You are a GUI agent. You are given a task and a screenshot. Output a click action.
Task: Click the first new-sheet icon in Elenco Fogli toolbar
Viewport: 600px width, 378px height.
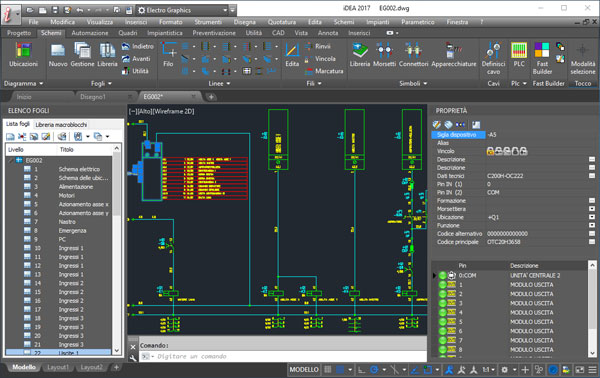(10, 136)
